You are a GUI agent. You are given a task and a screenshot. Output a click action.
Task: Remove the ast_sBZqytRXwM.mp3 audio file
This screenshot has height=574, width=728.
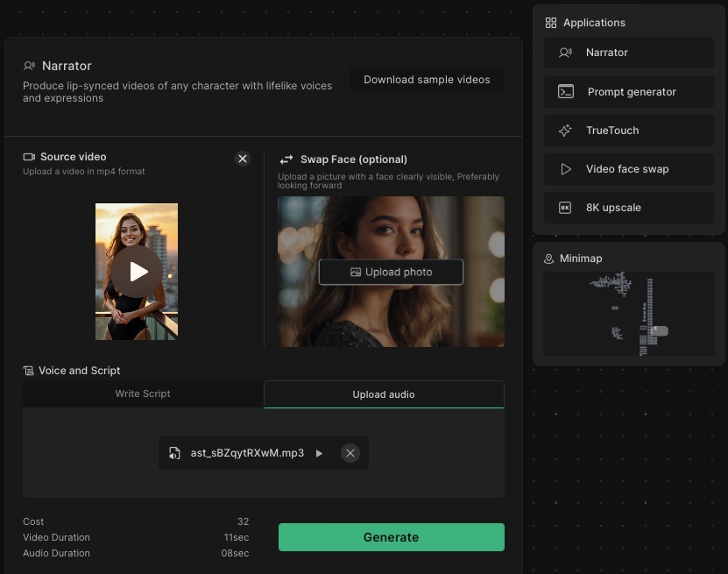[x=350, y=453]
